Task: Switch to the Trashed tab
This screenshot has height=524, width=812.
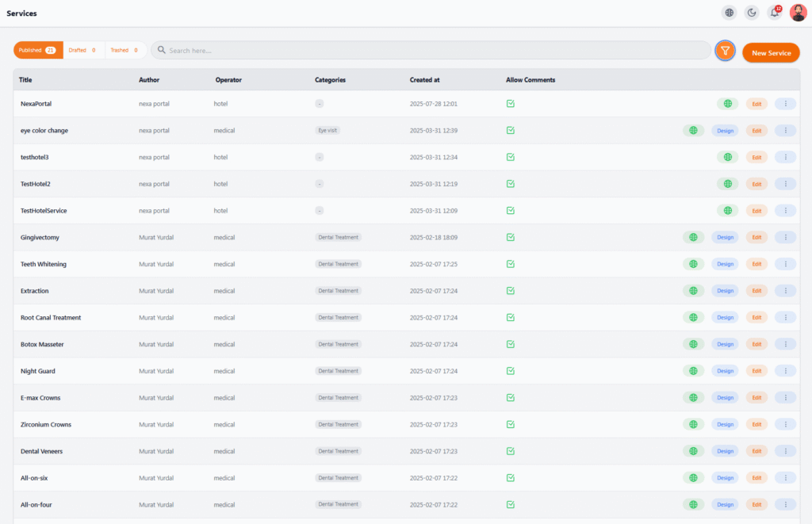Action: pos(124,50)
